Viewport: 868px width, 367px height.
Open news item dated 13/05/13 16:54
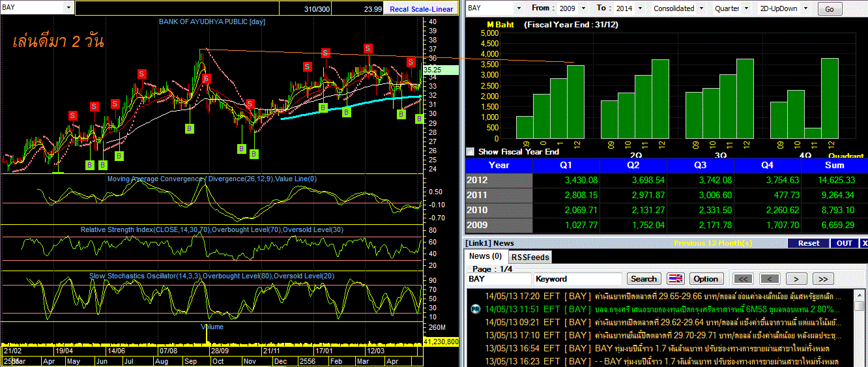(x=661, y=348)
